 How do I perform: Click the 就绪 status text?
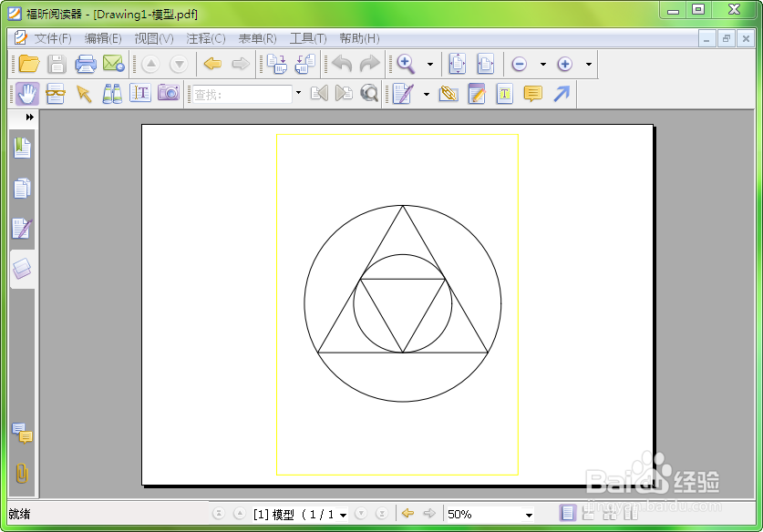tap(19, 514)
